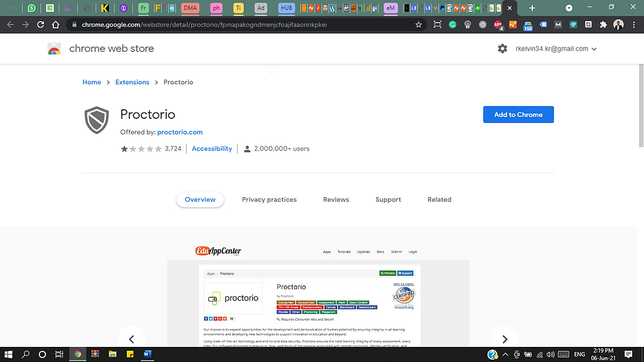Switch to the DMA tab group
644x362 pixels.
[x=190, y=8]
